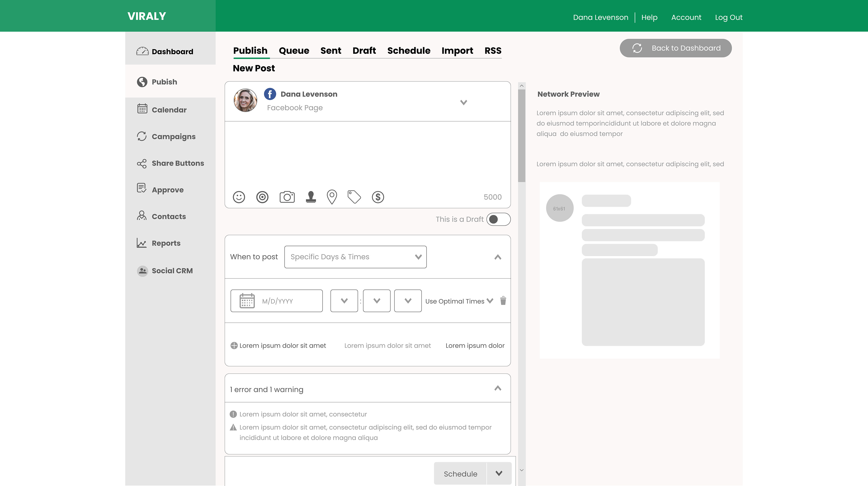Expand the Facebook Page account selector chevron
Viewport: 868px width, 486px height.
coord(464,102)
